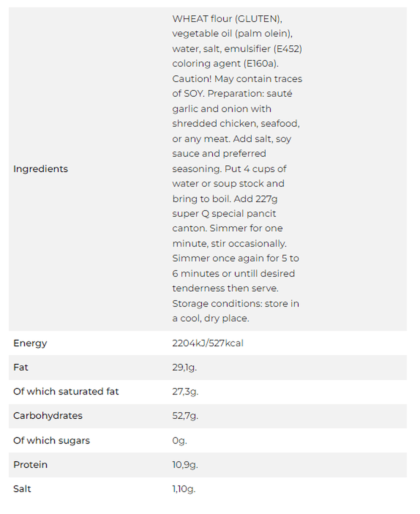Viewport: 420px width, 514px height.
Task: Select the 0g. sugars value
Action: [180, 441]
